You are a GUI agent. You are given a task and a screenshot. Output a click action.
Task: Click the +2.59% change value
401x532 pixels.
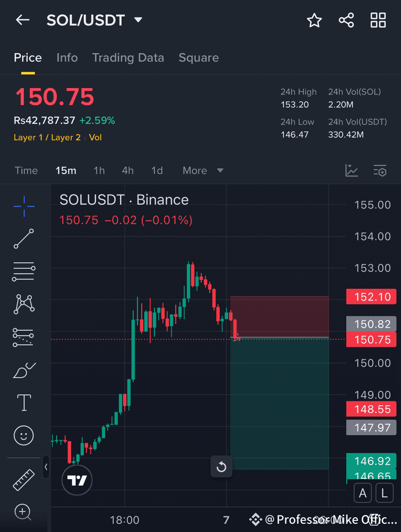point(97,121)
